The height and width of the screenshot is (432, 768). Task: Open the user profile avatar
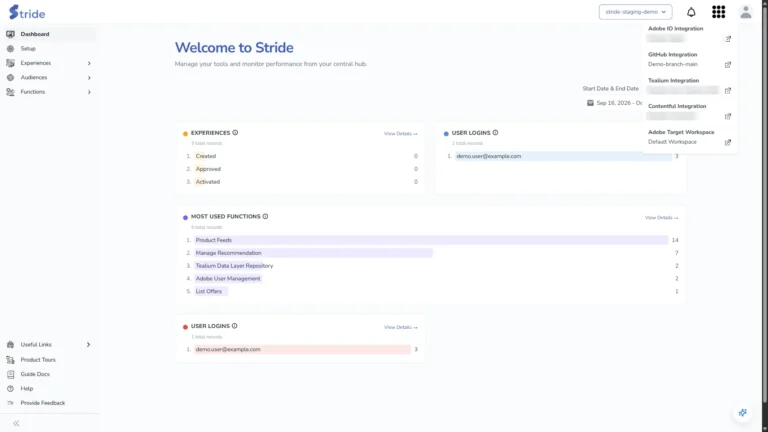[x=745, y=12]
